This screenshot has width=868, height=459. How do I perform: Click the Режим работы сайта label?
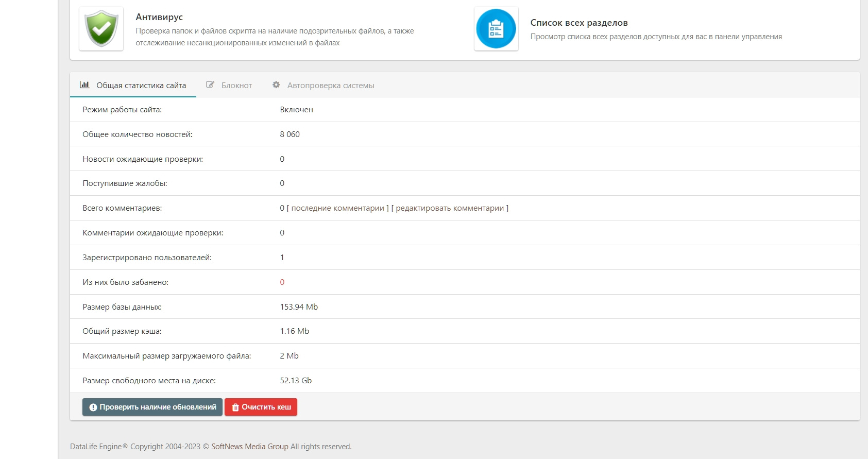(x=122, y=110)
